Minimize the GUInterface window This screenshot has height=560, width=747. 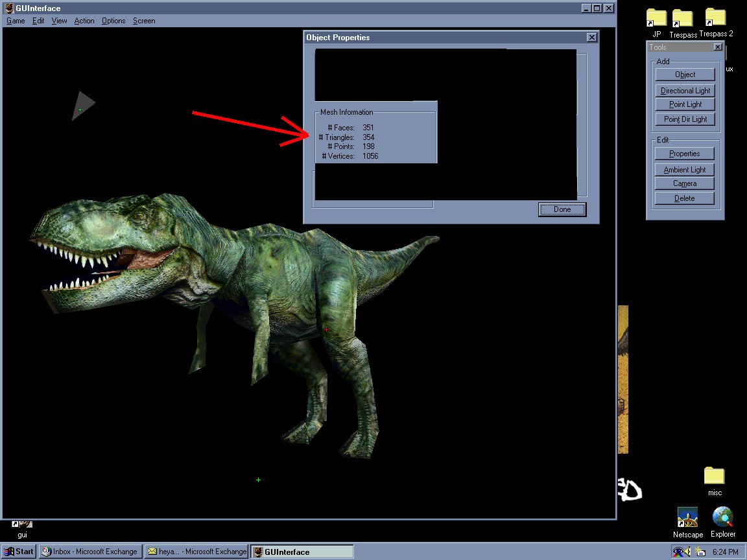(x=586, y=8)
